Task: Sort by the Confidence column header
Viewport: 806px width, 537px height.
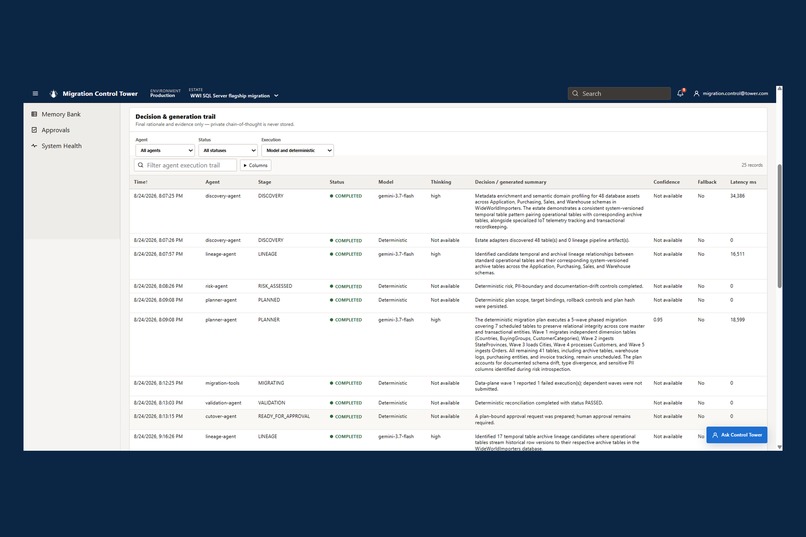Action: tap(666, 182)
